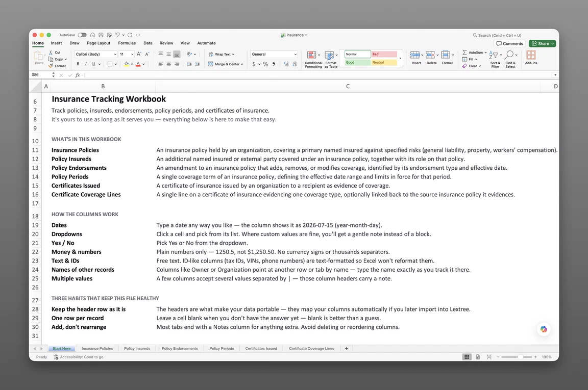Switch to the Policy Endorsements sheet tab
Screen dimensions: 588x390
click(x=180, y=348)
